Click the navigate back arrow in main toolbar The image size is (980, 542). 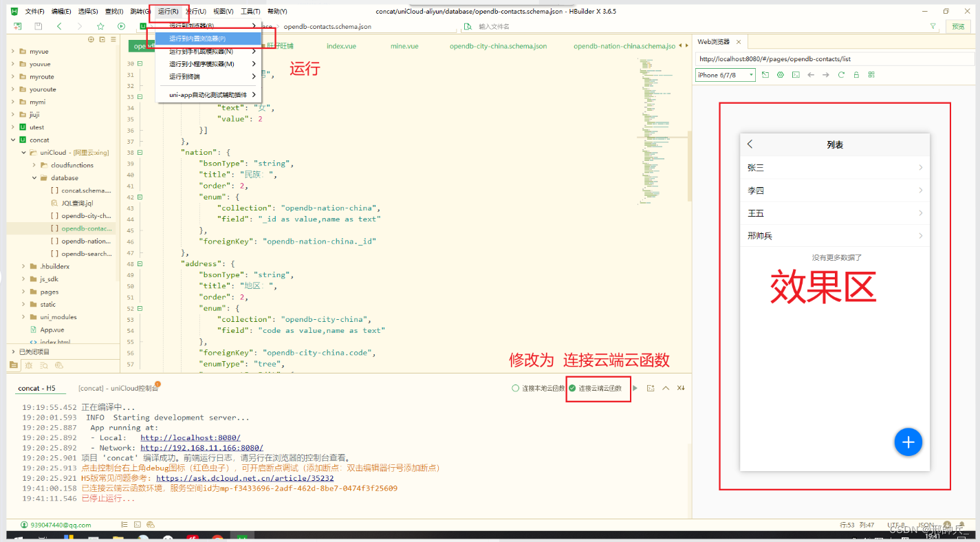pos(59,26)
